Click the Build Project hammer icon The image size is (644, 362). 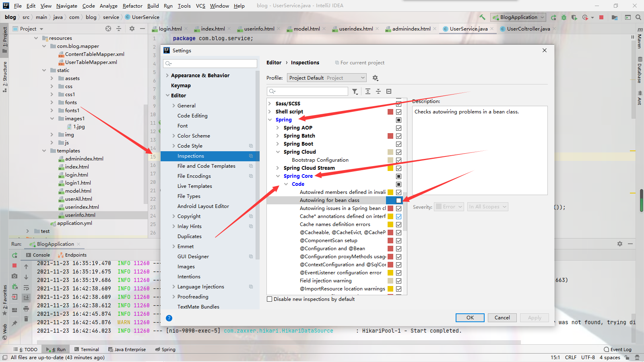click(x=482, y=17)
